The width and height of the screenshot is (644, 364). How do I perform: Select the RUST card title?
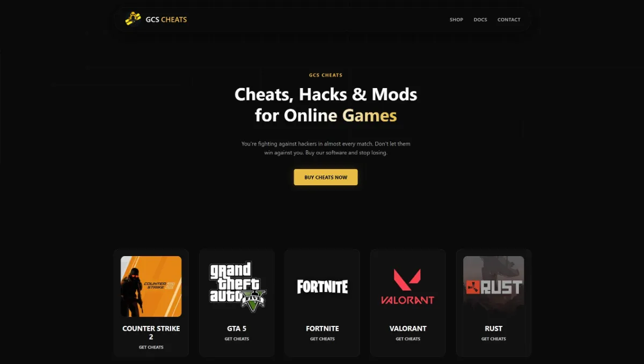click(494, 329)
